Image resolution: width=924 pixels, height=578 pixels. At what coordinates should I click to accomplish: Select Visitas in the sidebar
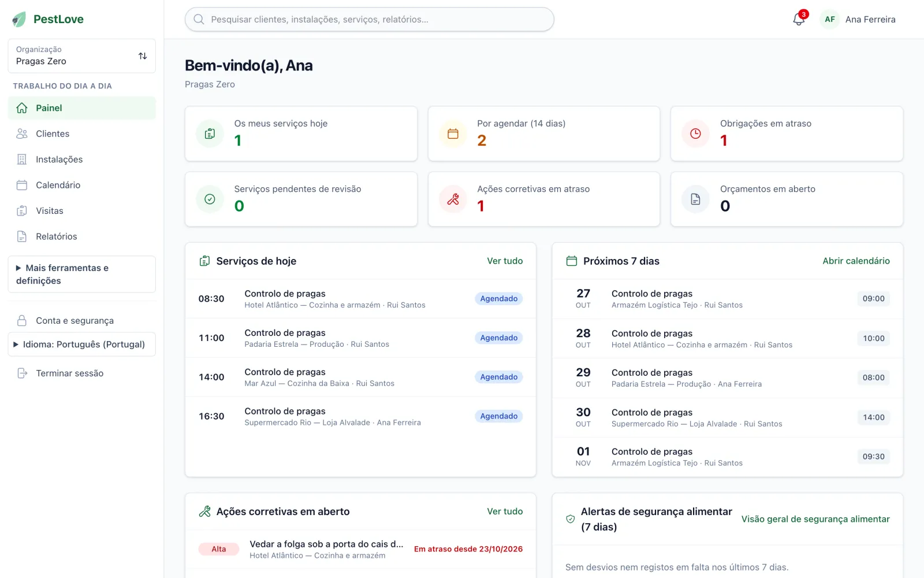point(82,211)
